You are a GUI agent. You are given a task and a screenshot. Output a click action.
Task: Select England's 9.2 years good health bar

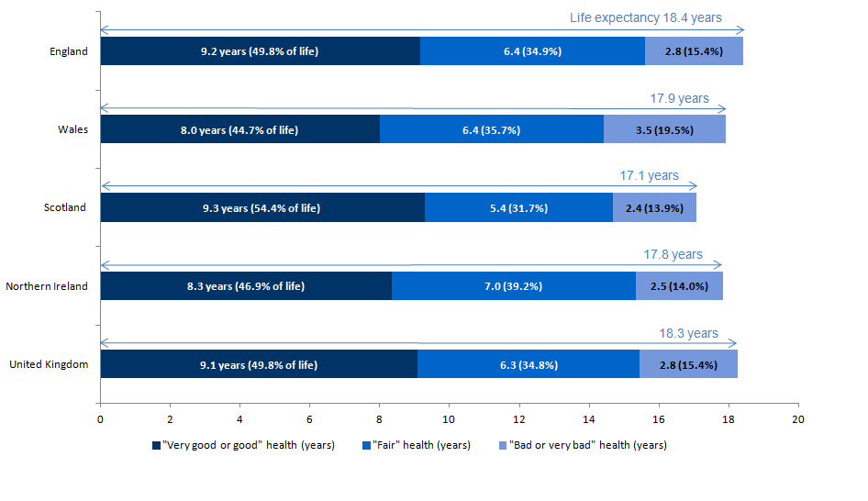tap(260, 51)
